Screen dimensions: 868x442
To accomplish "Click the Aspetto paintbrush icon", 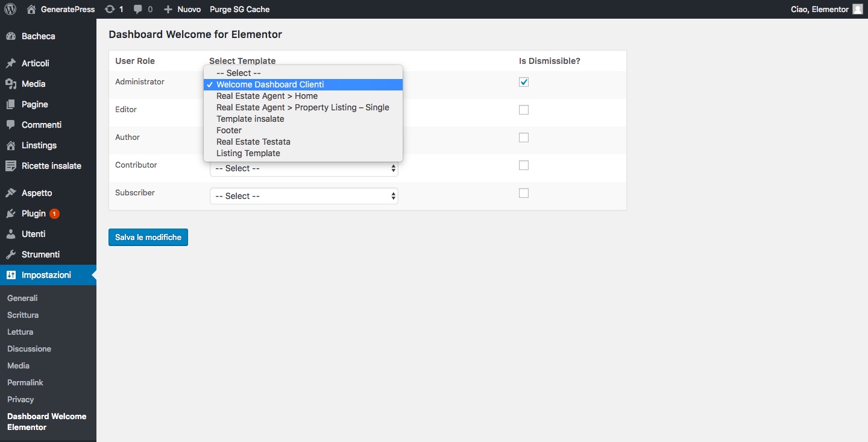I will 11,193.
